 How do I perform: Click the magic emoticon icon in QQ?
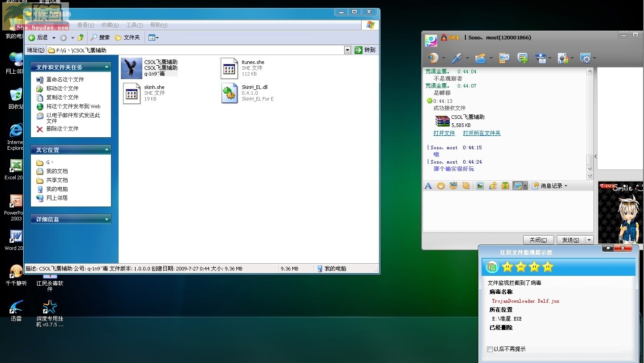[x=453, y=186]
